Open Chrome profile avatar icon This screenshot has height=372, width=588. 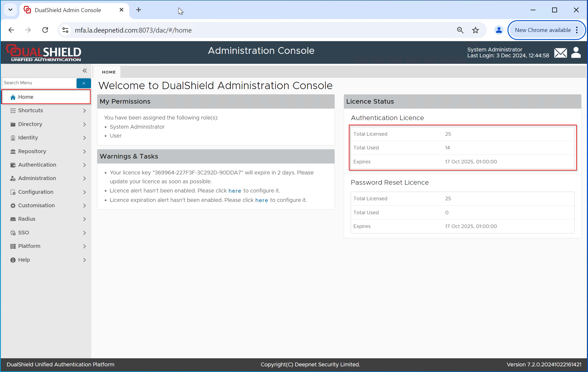(x=499, y=30)
